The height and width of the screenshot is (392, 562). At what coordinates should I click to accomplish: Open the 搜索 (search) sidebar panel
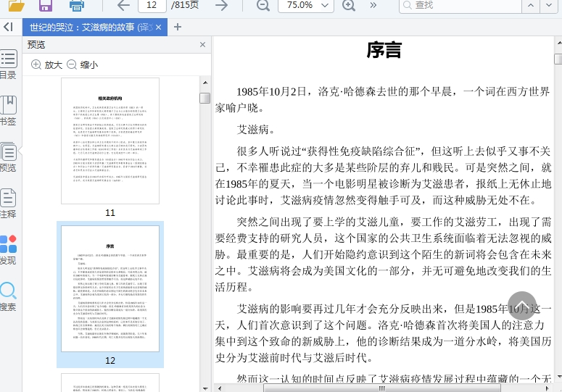[8, 296]
